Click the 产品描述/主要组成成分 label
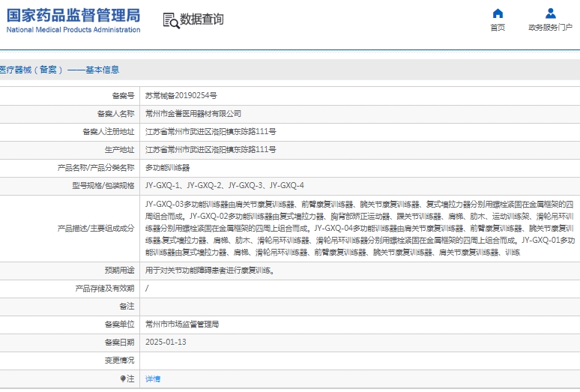 point(96,229)
